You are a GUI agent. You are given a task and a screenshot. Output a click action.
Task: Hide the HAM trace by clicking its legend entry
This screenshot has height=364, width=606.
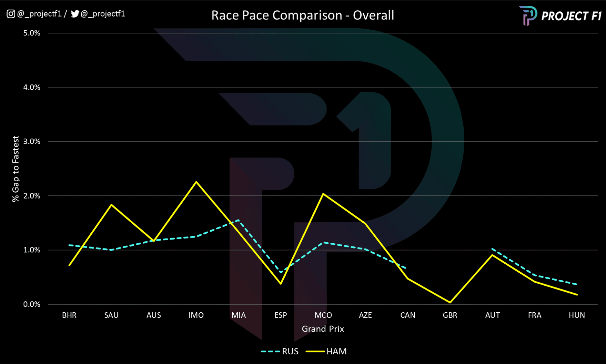(336, 351)
